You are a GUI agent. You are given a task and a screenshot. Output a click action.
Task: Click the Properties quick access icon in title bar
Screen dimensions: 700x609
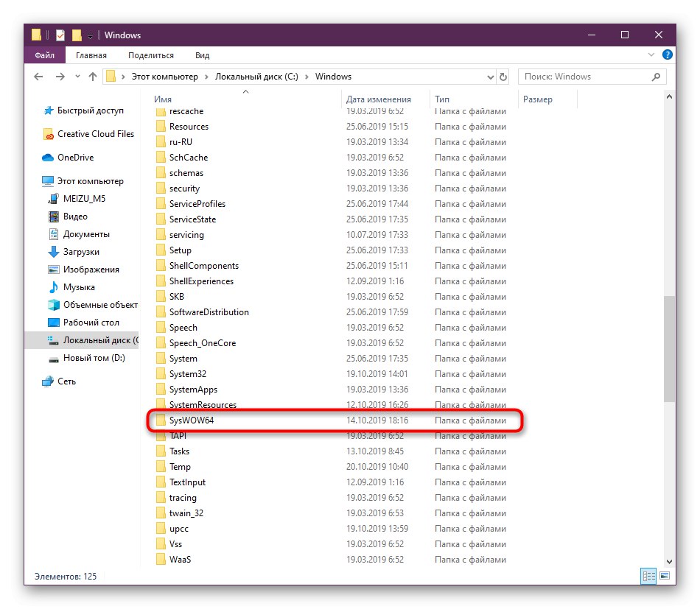(x=60, y=35)
